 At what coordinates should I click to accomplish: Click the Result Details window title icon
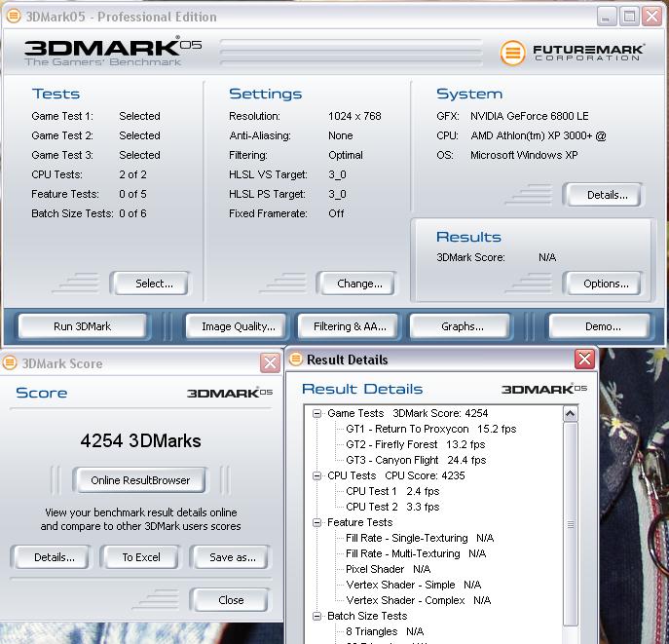295,360
